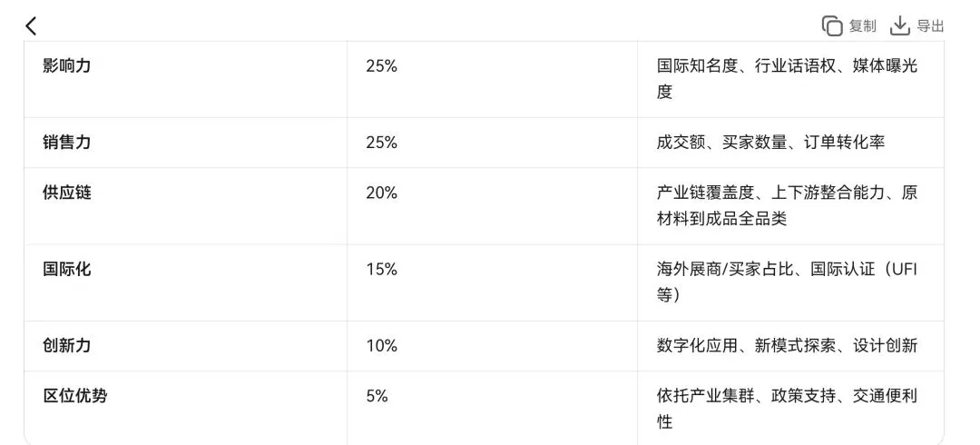980x445 pixels.
Task: Select the 供应链 row header cell
Action: click(186, 206)
